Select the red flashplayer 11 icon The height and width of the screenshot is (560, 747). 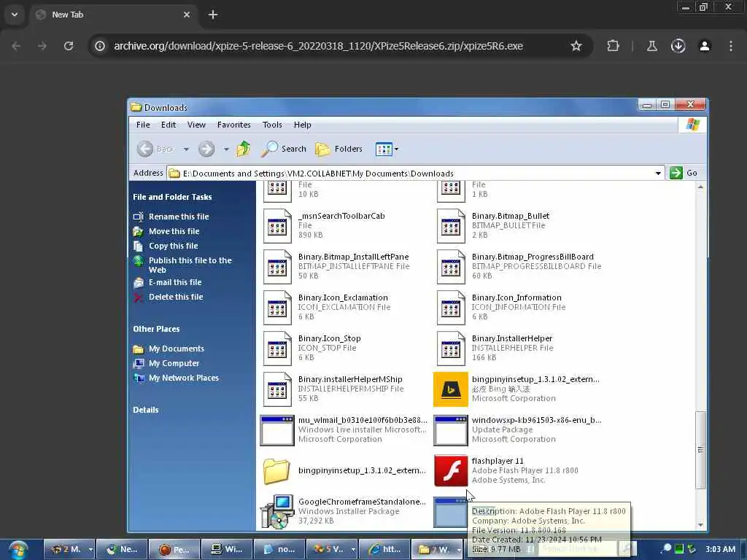click(451, 471)
